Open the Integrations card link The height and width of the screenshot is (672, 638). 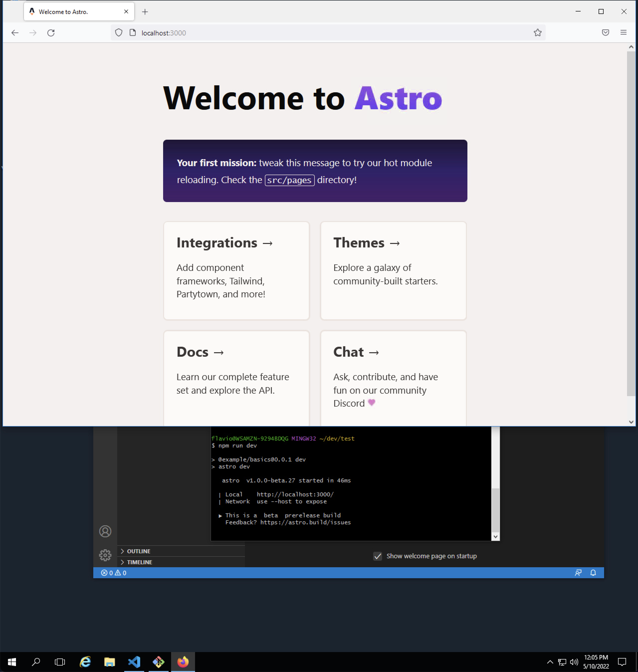coord(224,243)
